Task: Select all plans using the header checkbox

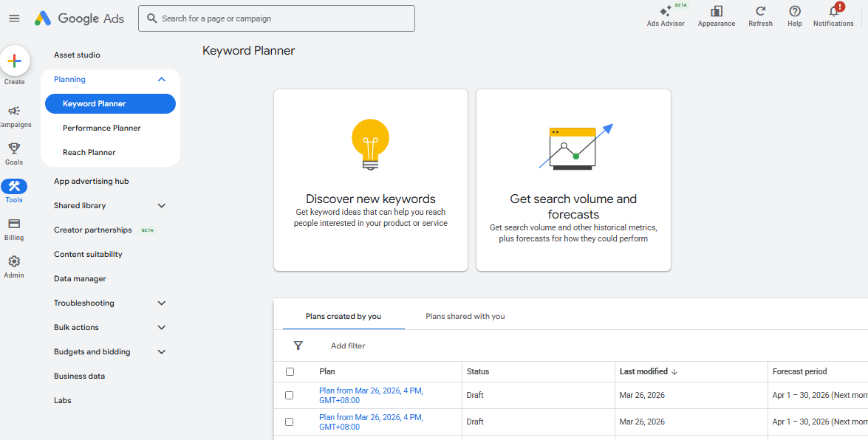Action: [290, 371]
